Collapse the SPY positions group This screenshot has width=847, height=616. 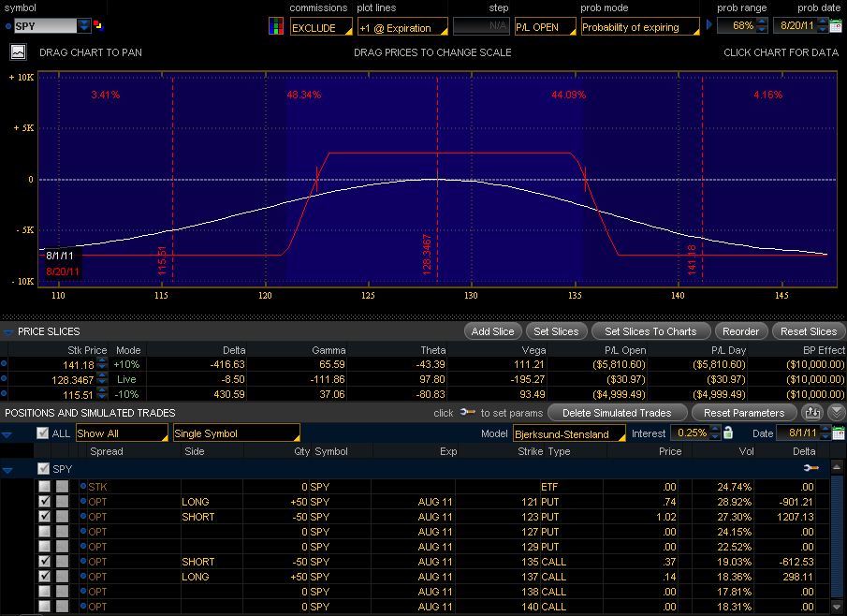[7, 470]
